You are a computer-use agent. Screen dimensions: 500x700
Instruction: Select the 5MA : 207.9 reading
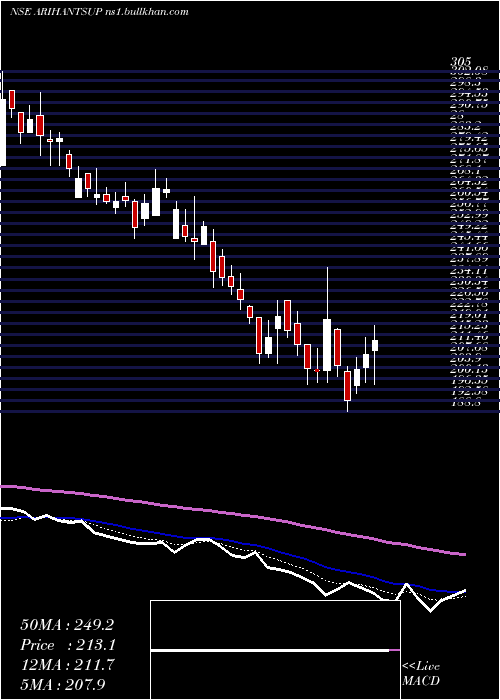click(x=62, y=684)
